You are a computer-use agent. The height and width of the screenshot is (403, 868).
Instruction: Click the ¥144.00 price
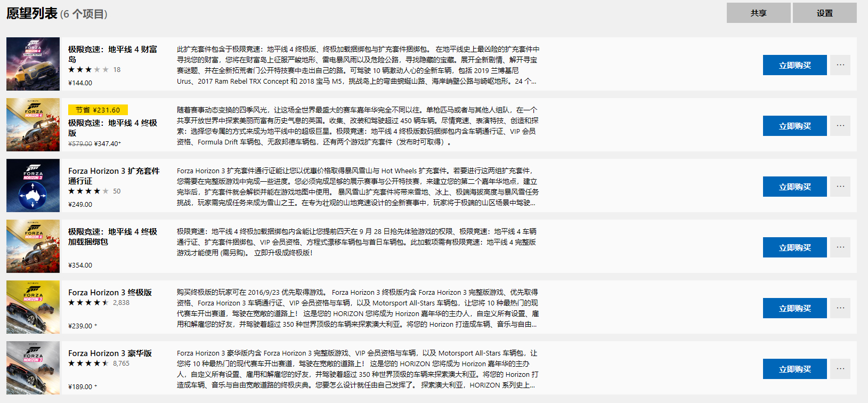tap(80, 83)
